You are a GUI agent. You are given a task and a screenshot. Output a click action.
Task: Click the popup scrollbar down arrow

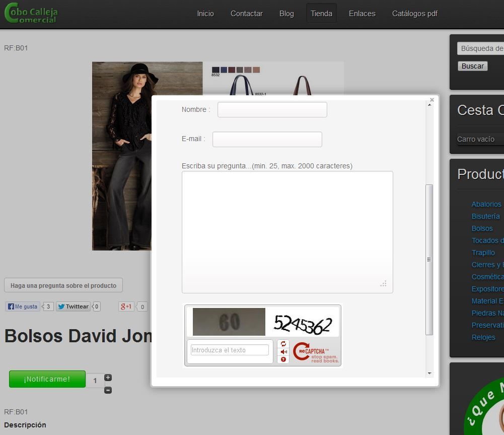[429, 373]
